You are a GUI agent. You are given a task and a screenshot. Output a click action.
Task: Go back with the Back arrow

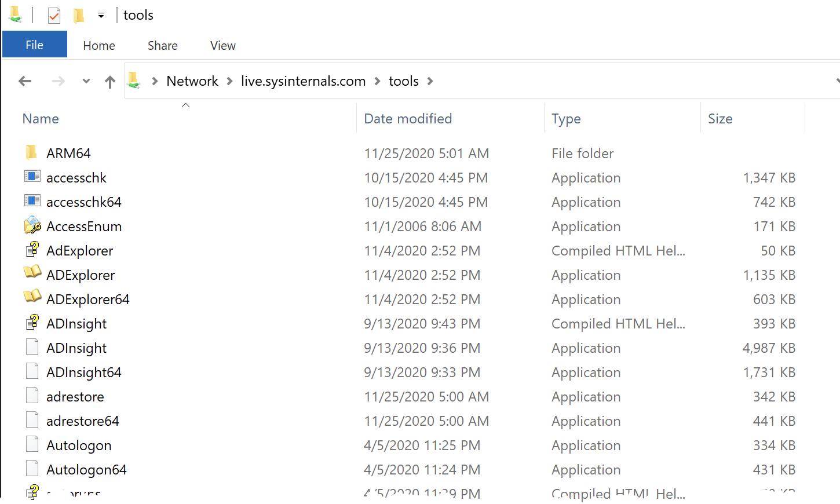pyautogui.click(x=25, y=81)
